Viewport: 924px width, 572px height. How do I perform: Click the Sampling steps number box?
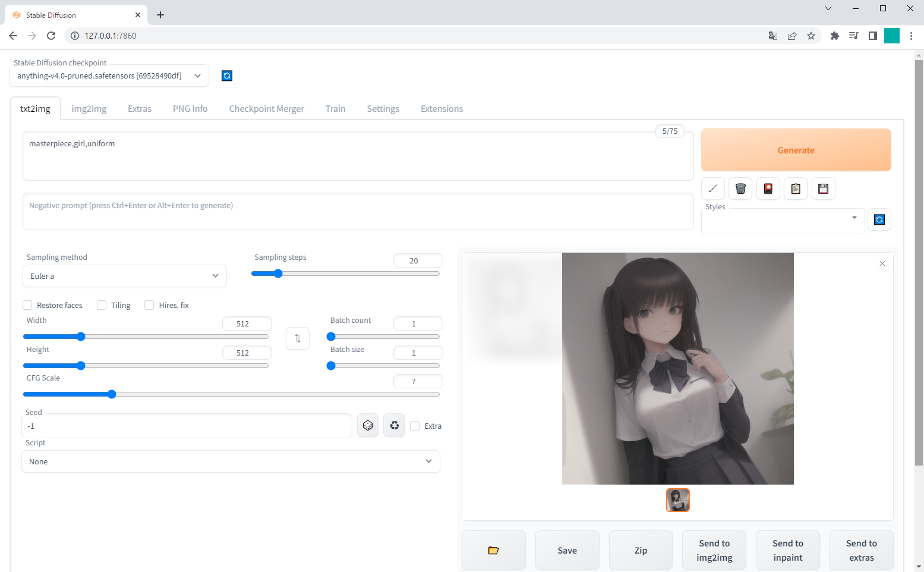click(x=418, y=260)
